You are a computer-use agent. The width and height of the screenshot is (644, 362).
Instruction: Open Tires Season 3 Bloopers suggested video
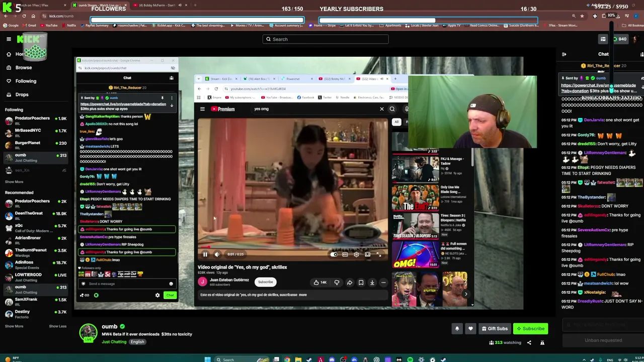tap(416, 226)
